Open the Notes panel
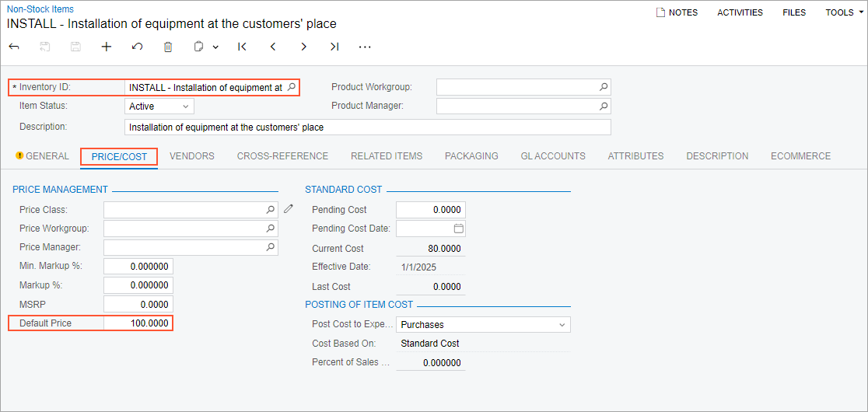Viewport: 868px width, 412px height. pyautogui.click(x=677, y=12)
